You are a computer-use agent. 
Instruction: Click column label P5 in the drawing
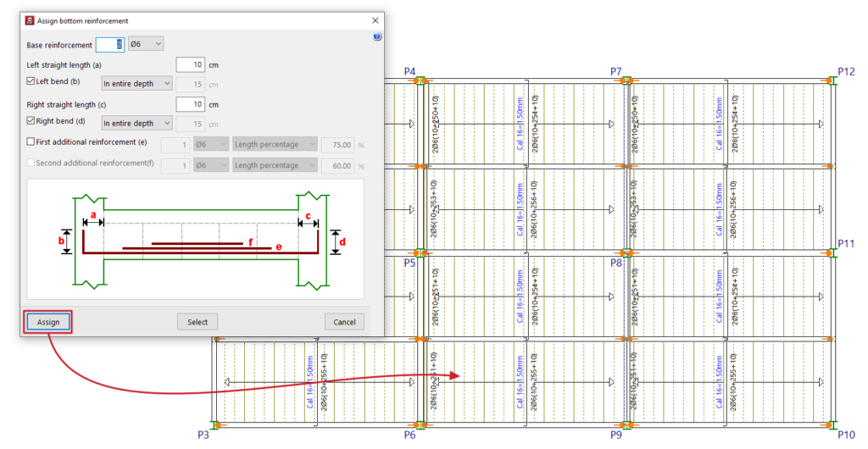409,263
